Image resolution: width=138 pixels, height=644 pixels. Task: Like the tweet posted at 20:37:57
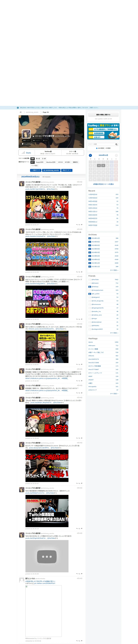82,393
